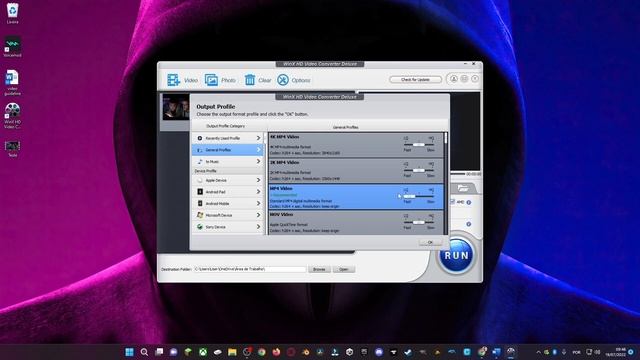
Task: Click the Apple Device icon
Action: click(x=200, y=180)
